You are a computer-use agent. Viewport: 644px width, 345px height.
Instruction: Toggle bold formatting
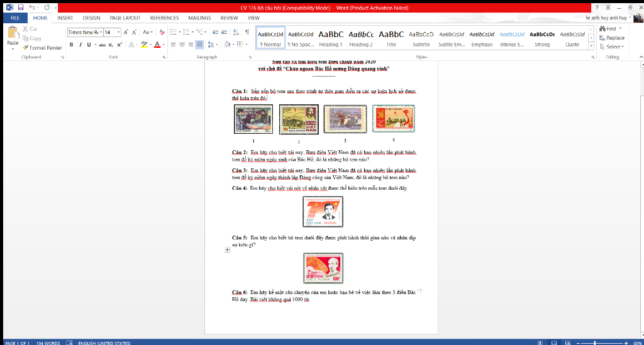(x=72, y=45)
